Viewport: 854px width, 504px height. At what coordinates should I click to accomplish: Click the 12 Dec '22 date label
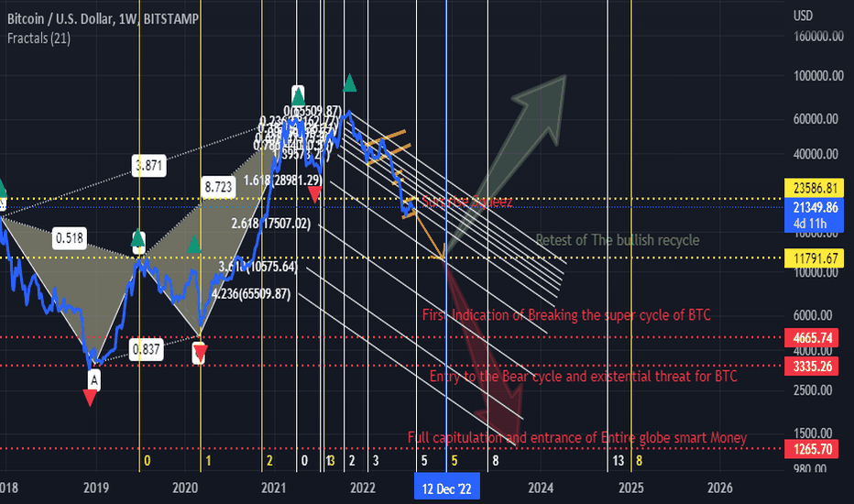[446, 488]
